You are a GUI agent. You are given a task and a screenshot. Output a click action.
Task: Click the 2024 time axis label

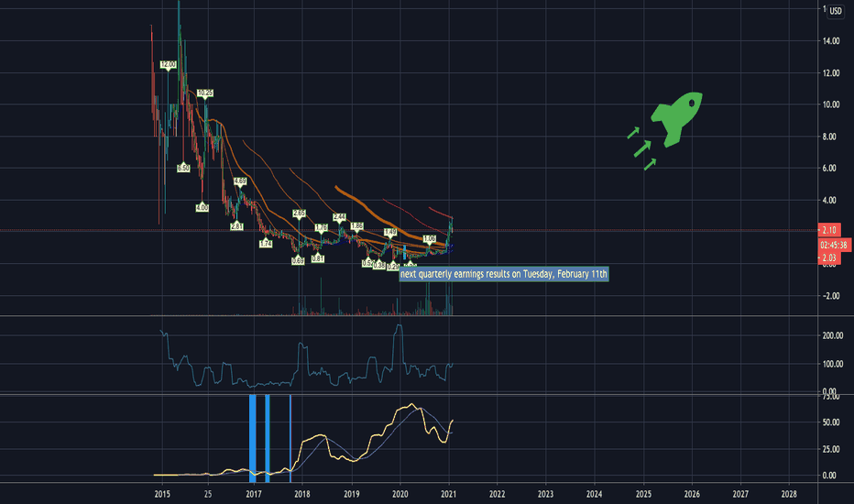tap(594, 494)
